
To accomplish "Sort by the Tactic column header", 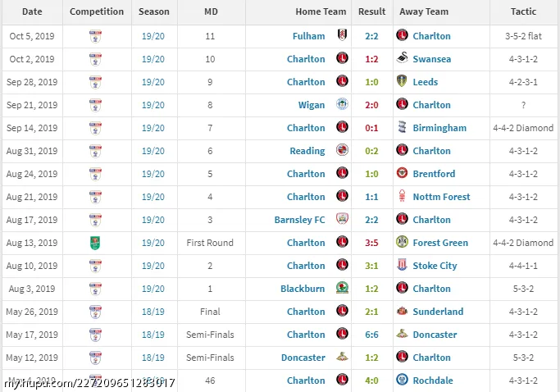I will click(523, 11).
